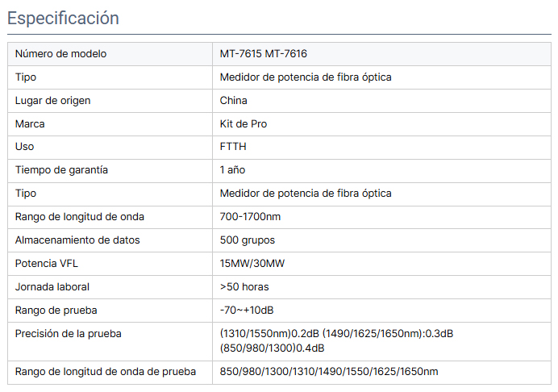Click the Especificación heading
Image resolution: width=558 pixels, height=392 pixels.
click(63, 19)
